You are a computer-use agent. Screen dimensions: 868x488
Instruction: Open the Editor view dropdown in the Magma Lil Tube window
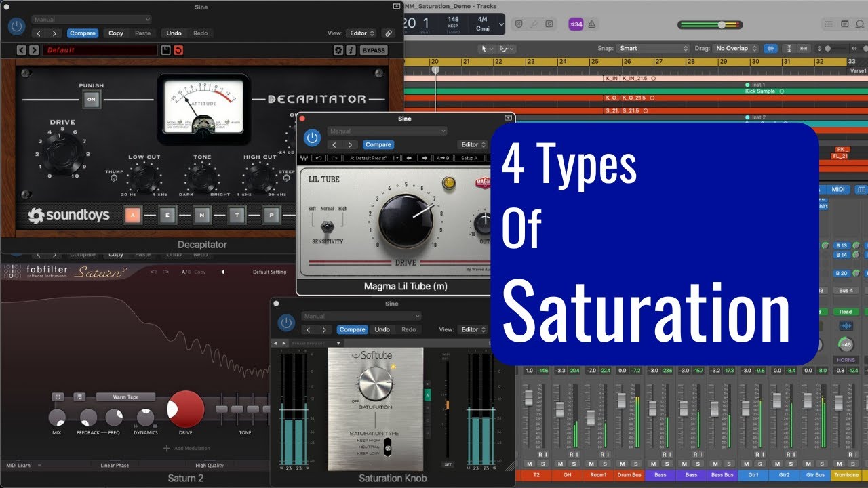tap(474, 144)
